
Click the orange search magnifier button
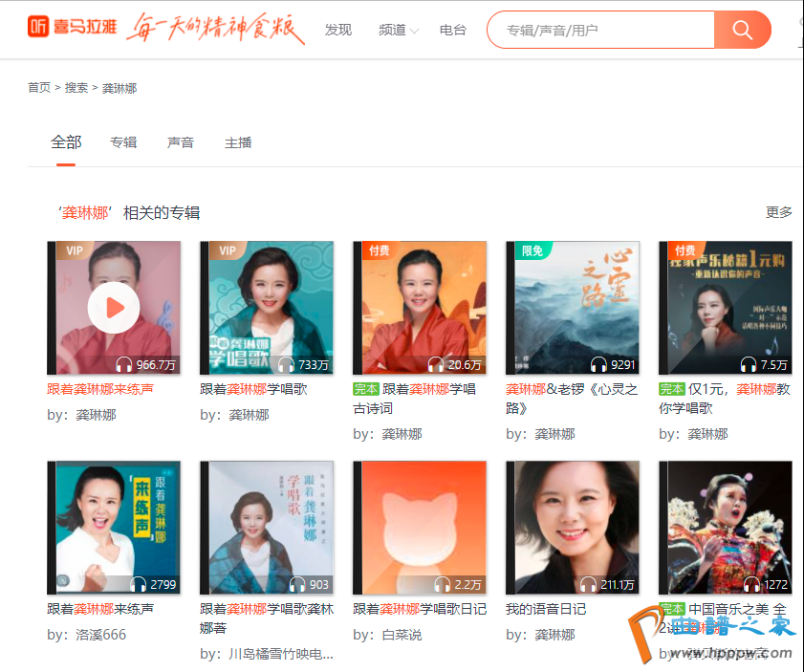[x=742, y=30]
